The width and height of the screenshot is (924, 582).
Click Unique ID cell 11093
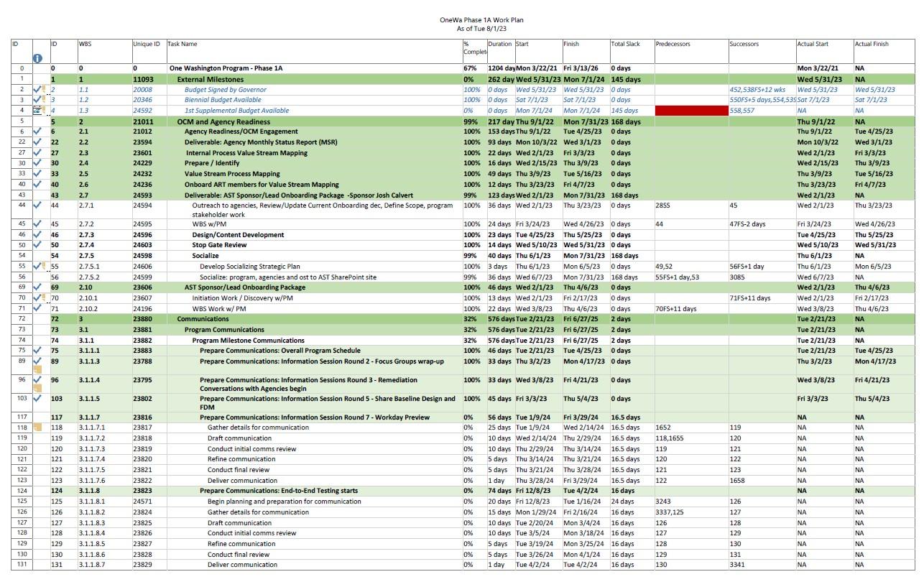click(143, 79)
